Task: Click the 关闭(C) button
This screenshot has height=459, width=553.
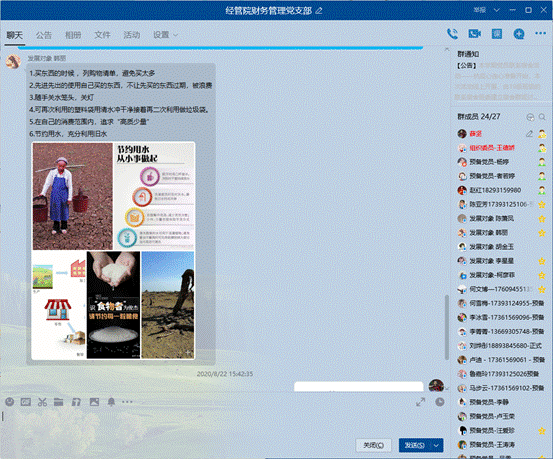Action: pyautogui.click(x=373, y=445)
